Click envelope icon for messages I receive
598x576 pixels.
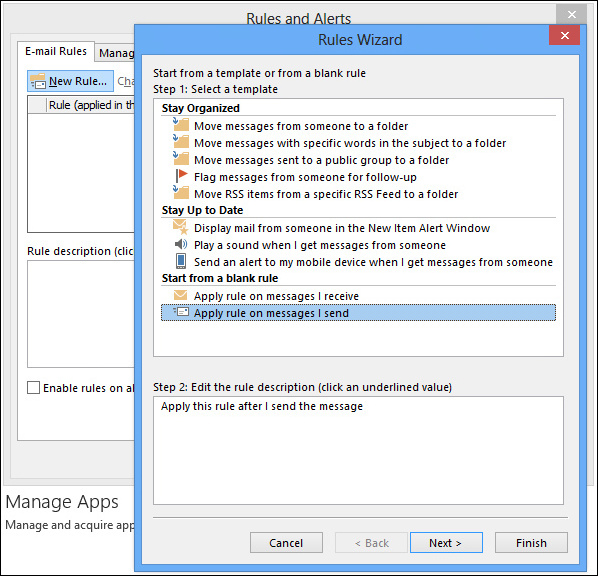180,295
